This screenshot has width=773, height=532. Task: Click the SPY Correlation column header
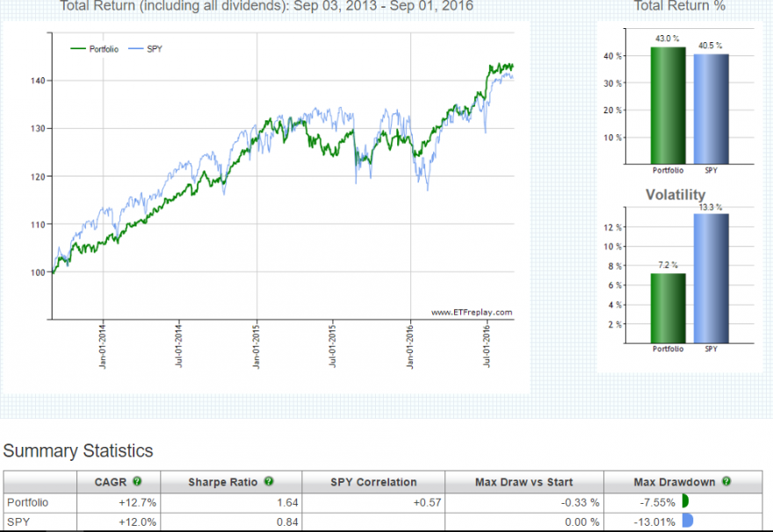(x=373, y=482)
